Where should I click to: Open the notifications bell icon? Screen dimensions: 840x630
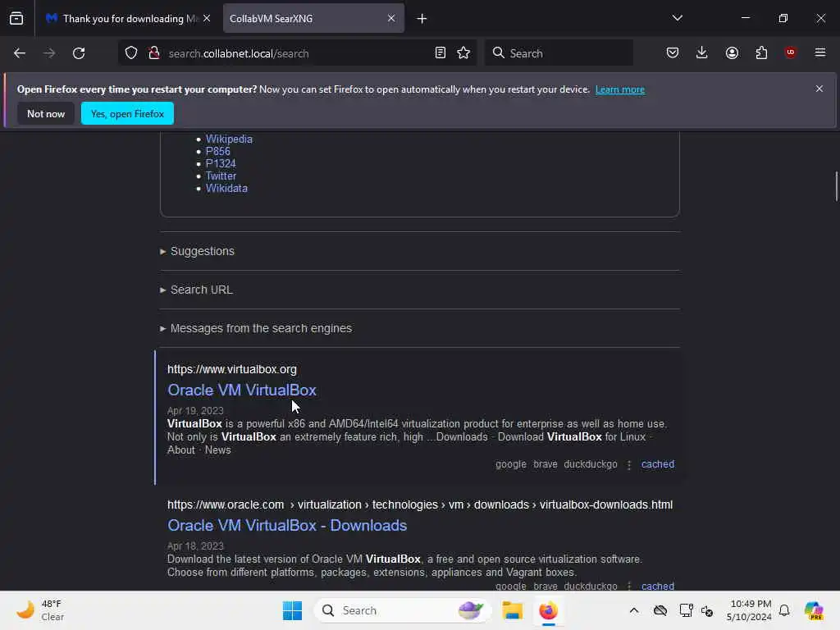(x=784, y=610)
